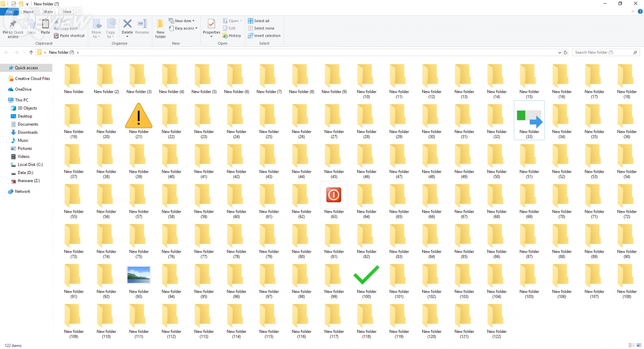This screenshot has height=349, width=644.
Task: Click the red X Delete icon
Action: point(127,24)
